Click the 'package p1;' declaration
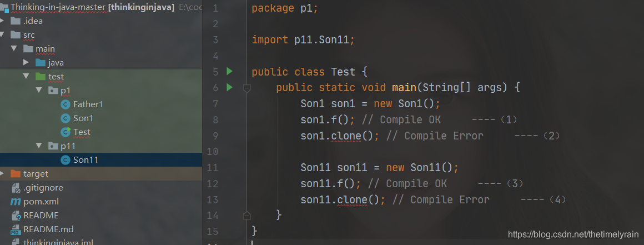644x245 pixels. coord(285,8)
